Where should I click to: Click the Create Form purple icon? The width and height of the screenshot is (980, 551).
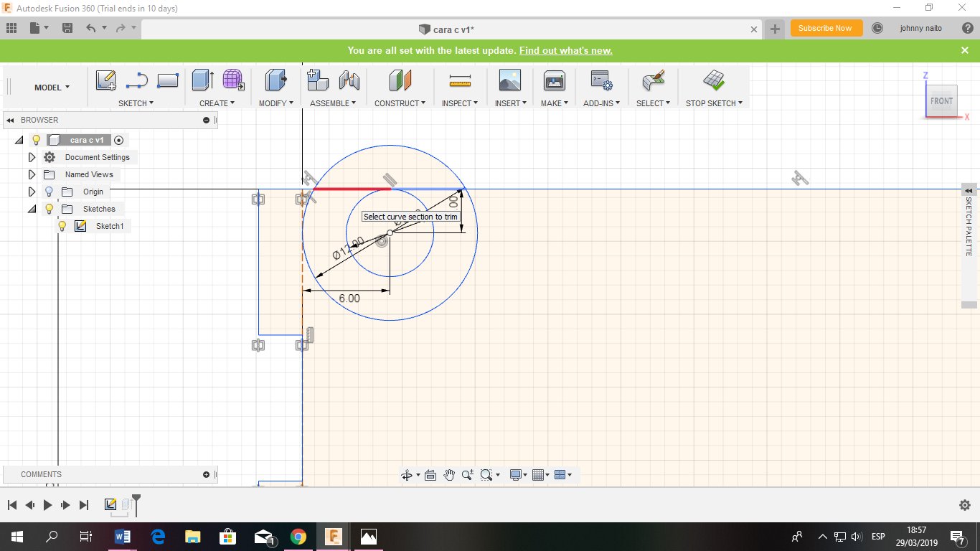pos(233,80)
